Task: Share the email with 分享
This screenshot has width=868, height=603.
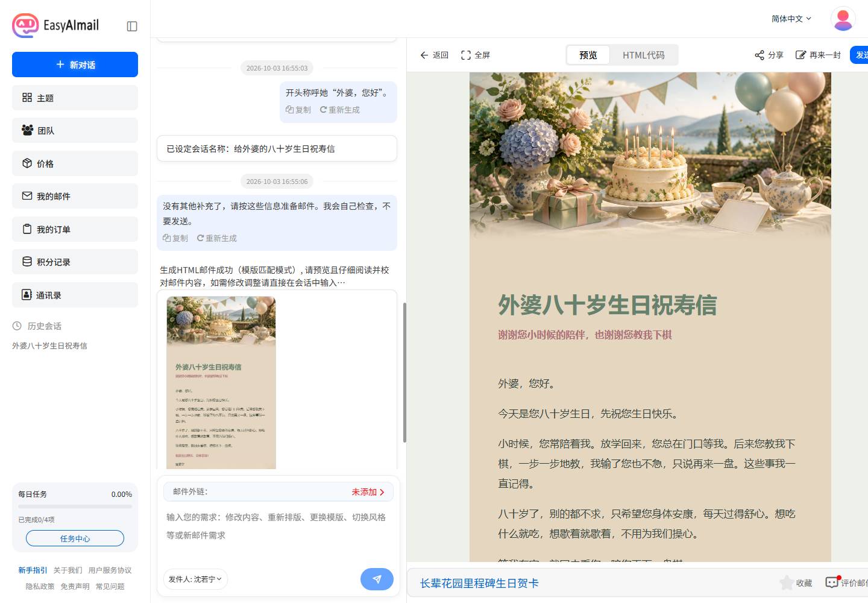Action: pos(769,55)
